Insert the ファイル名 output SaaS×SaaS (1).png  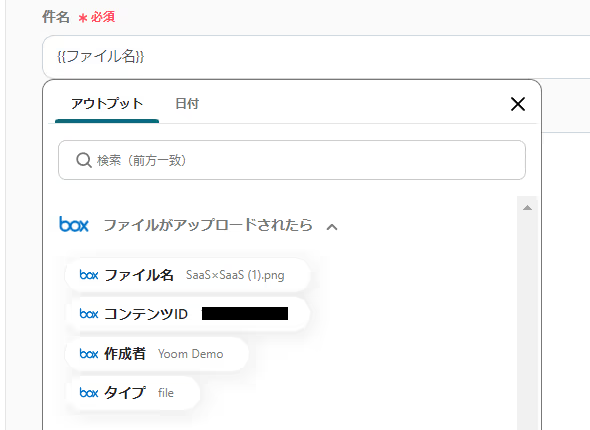(x=187, y=275)
